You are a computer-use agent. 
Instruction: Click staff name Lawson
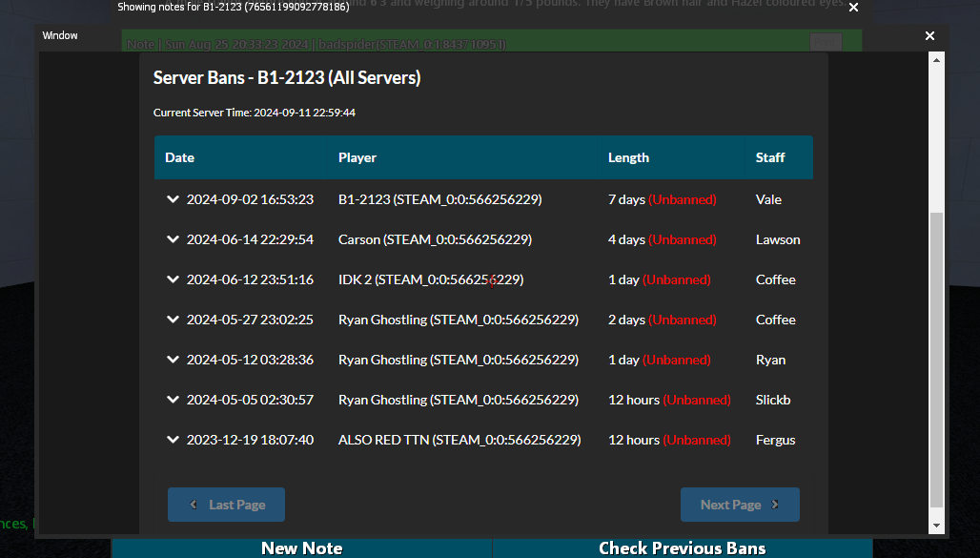point(778,239)
